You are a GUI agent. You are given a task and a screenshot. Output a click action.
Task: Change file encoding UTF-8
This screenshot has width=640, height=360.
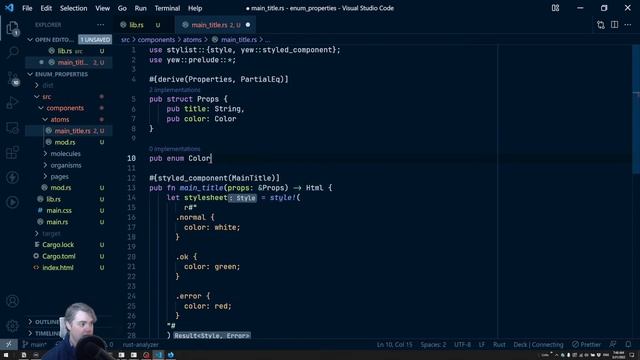462,344
